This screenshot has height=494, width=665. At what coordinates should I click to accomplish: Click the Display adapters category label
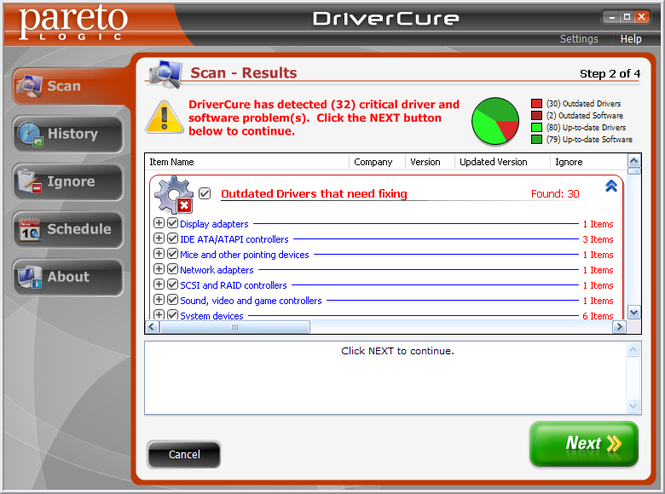[214, 224]
